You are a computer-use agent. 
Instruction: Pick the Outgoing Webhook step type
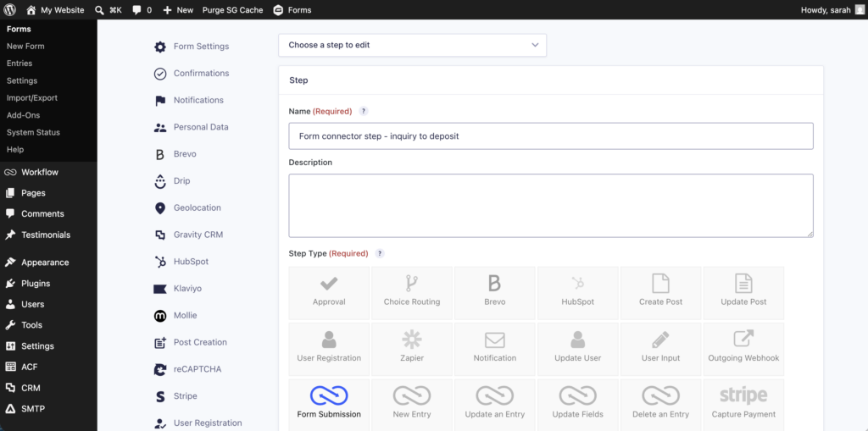pos(743,349)
